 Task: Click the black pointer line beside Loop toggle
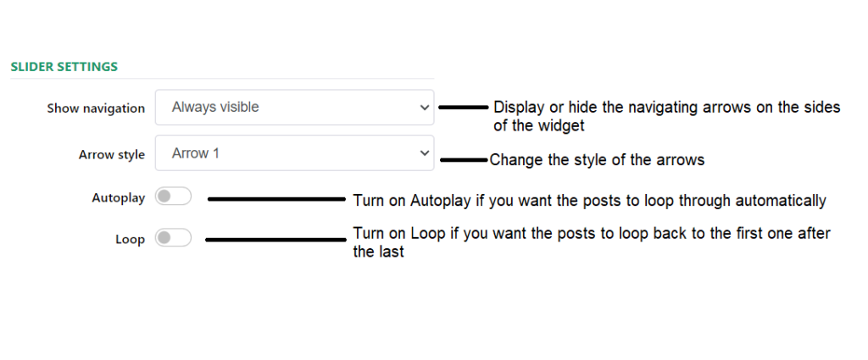(x=275, y=240)
